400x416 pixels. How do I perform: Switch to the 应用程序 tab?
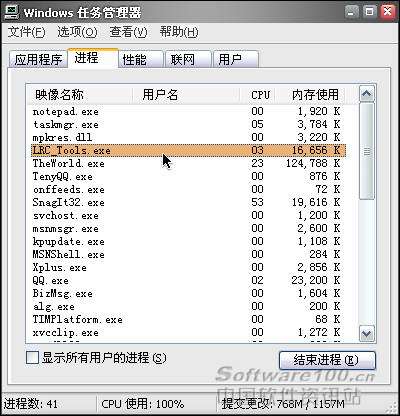[x=38, y=59]
